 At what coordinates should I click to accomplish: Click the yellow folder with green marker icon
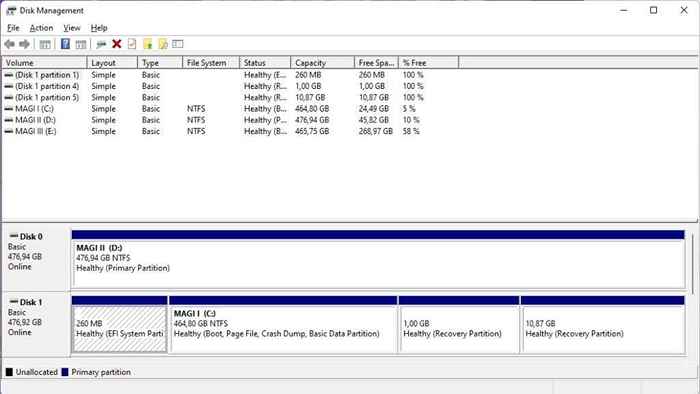(x=148, y=44)
